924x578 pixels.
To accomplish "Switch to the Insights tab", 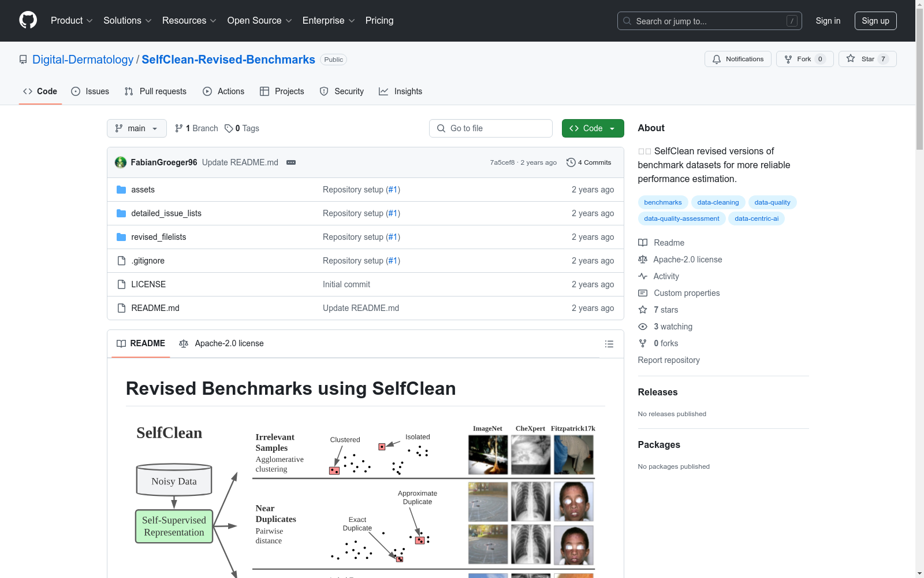I will pyautogui.click(x=400, y=91).
